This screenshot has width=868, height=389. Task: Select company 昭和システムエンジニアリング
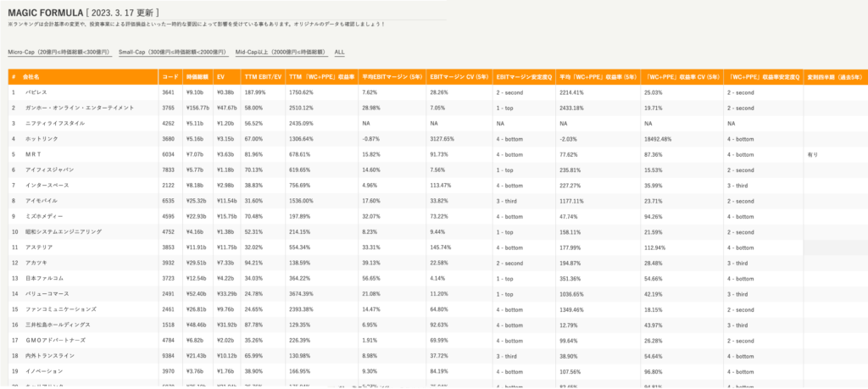click(x=64, y=232)
